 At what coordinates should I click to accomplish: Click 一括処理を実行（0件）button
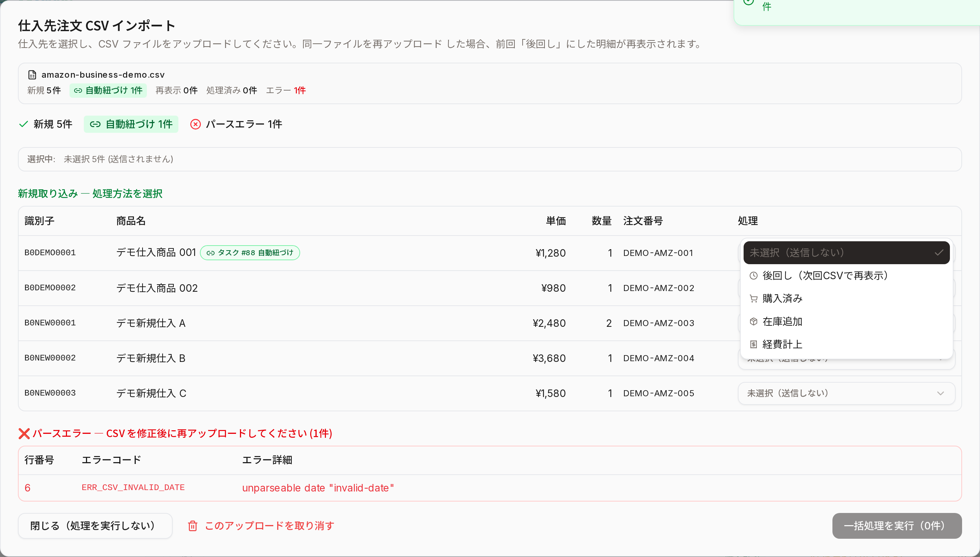[x=897, y=526]
